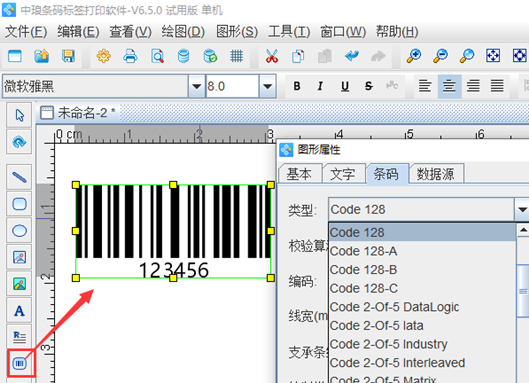Image resolution: width=529 pixels, height=383 pixels.
Task: Select the arrow pointer tool
Action: click(19, 115)
